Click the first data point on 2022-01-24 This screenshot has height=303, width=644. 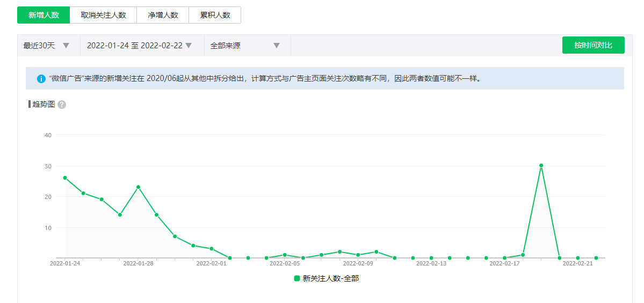click(65, 178)
